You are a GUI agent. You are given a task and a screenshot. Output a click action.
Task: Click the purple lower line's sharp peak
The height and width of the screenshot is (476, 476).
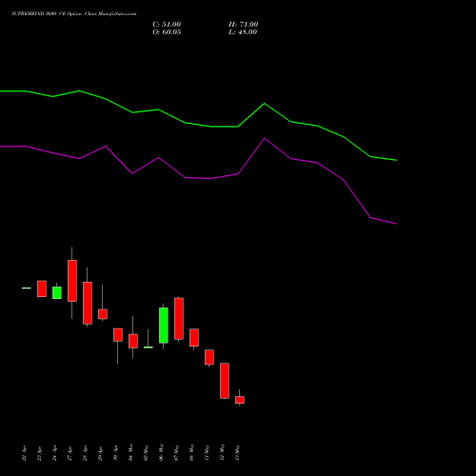(265, 138)
